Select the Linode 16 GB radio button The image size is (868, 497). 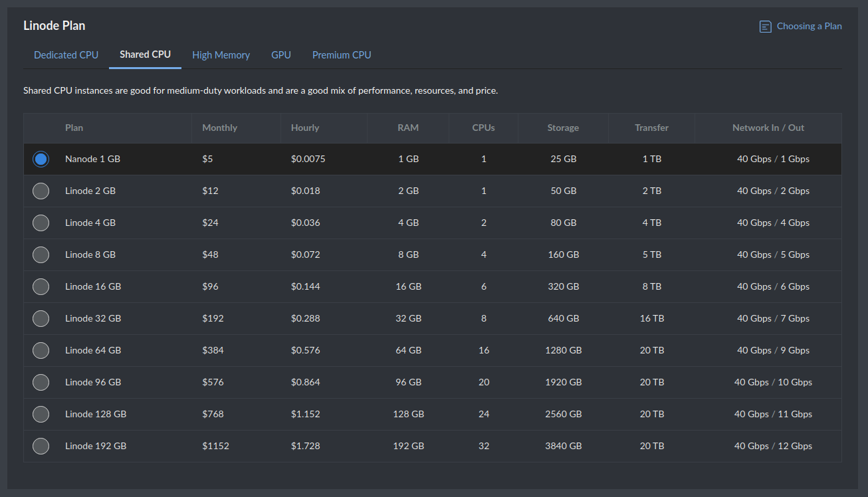coord(41,287)
